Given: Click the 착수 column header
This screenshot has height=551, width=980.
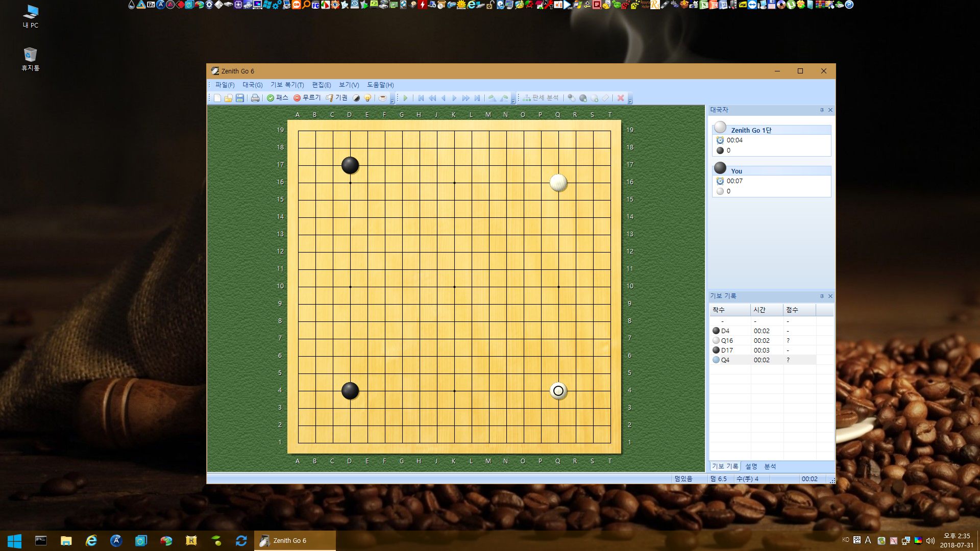Looking at the screenshot, I should coord(730,310).
